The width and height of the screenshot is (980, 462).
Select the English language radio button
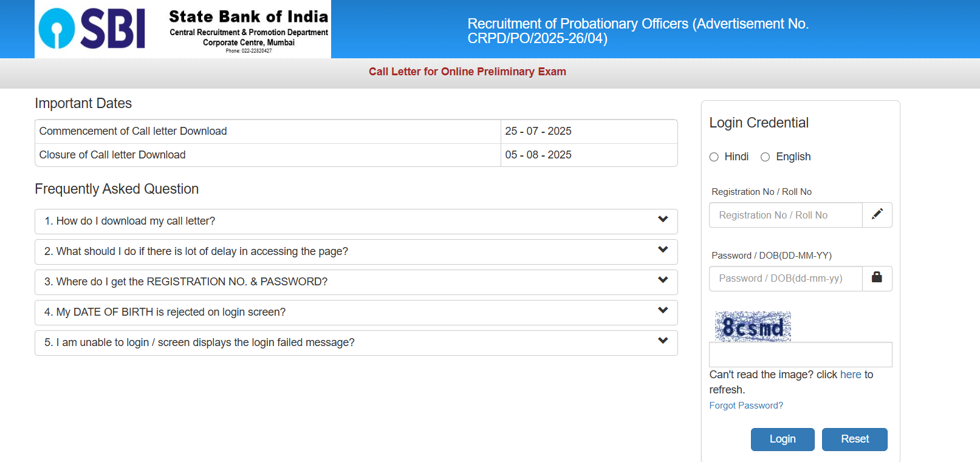pos(766,157)
